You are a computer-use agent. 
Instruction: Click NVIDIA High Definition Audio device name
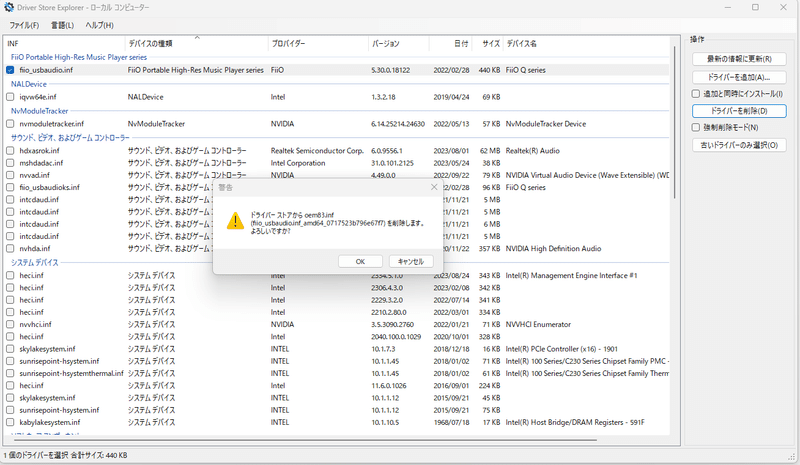click(x=553, y=249)
